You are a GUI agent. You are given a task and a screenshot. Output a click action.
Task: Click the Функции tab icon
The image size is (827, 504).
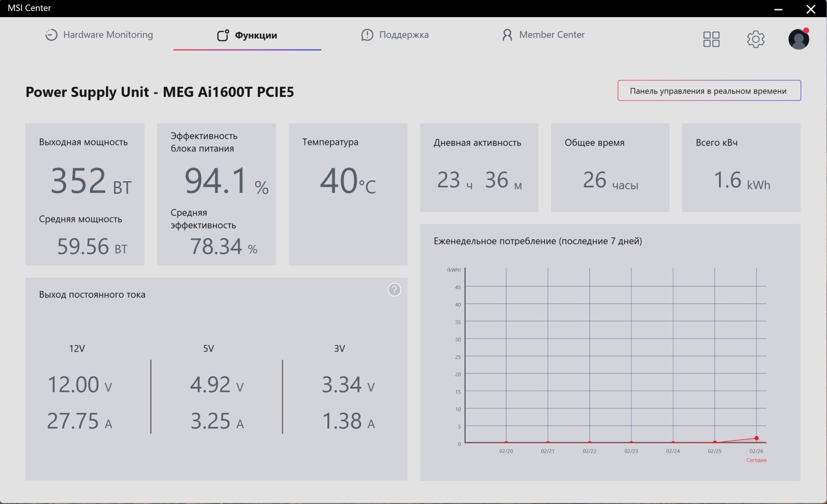pyautogui.click(x=223, y=35)
